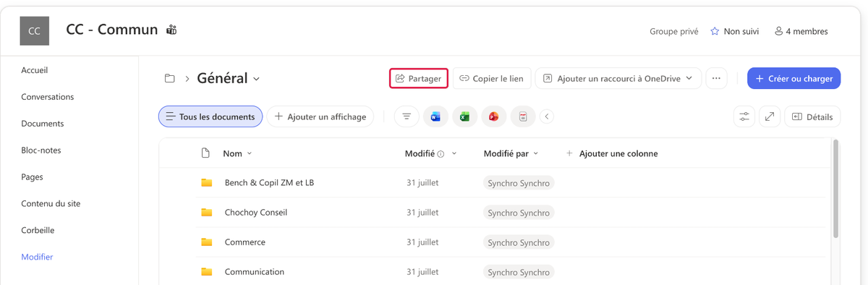
Task: Click the Partager button
Action: click(419, 78)
